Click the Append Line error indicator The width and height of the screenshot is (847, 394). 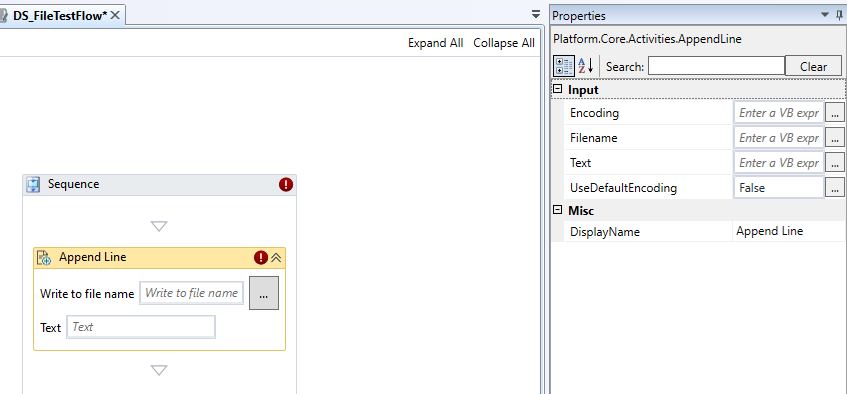click(261, 258)
